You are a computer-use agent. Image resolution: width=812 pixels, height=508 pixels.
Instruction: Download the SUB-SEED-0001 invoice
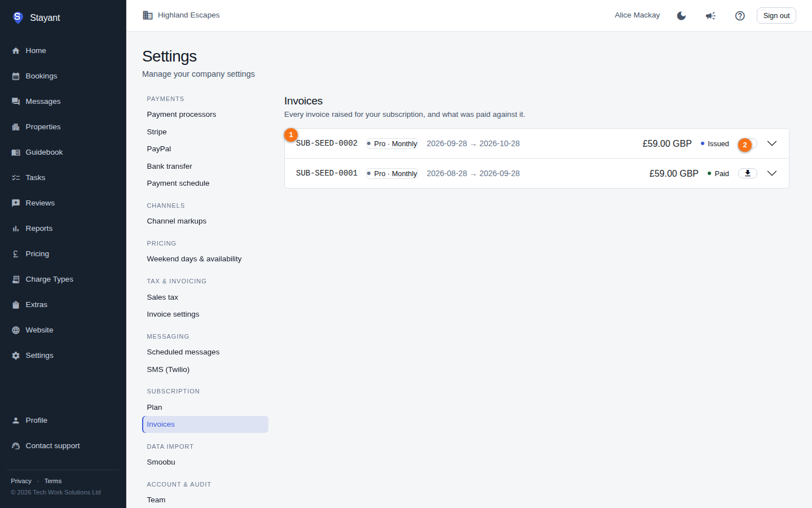(748, 173)
